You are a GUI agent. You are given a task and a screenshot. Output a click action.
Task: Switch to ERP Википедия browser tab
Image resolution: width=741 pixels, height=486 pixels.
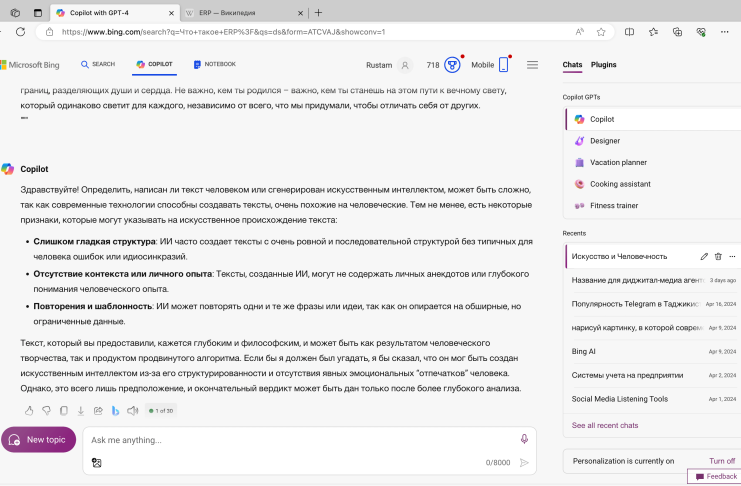click(244, 13)
